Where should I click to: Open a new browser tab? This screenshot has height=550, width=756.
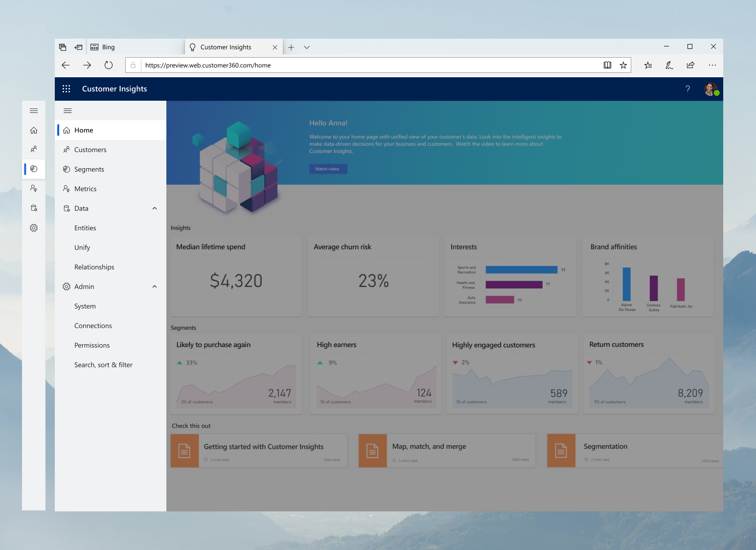[x=291, y=47]
